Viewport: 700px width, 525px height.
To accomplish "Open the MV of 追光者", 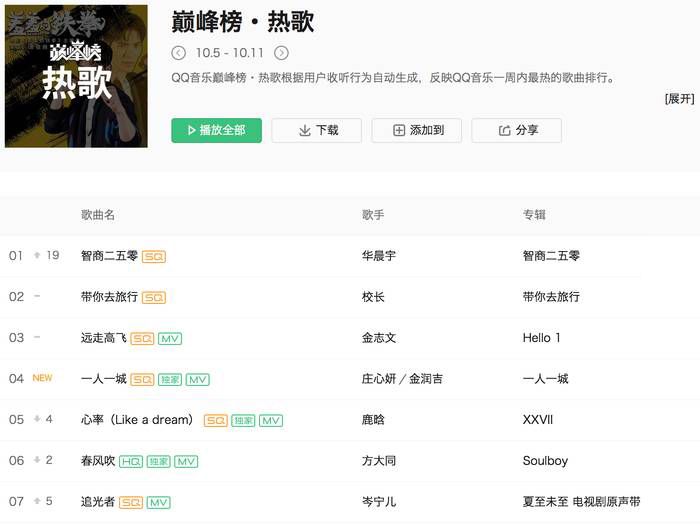I will (x=158, y=503).
